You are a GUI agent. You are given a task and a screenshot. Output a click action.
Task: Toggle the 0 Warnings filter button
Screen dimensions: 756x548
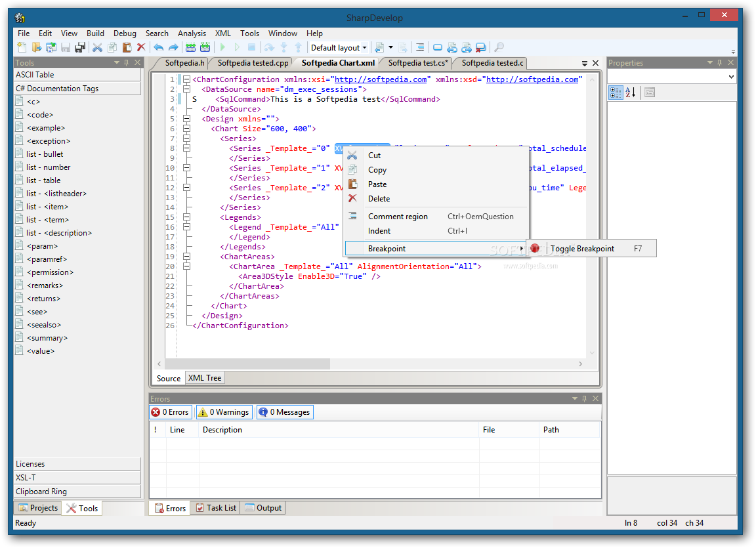click(224, 412)
